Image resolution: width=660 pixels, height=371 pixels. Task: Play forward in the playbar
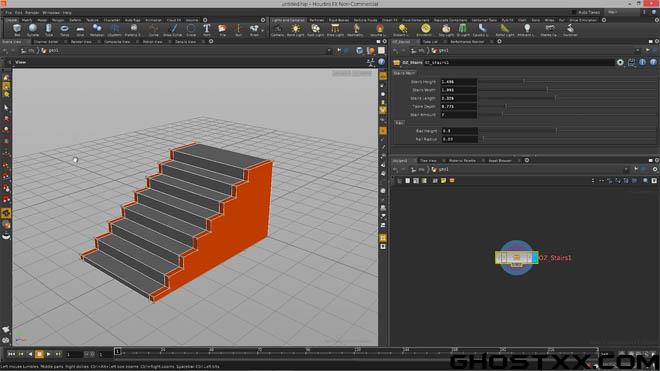49,355
